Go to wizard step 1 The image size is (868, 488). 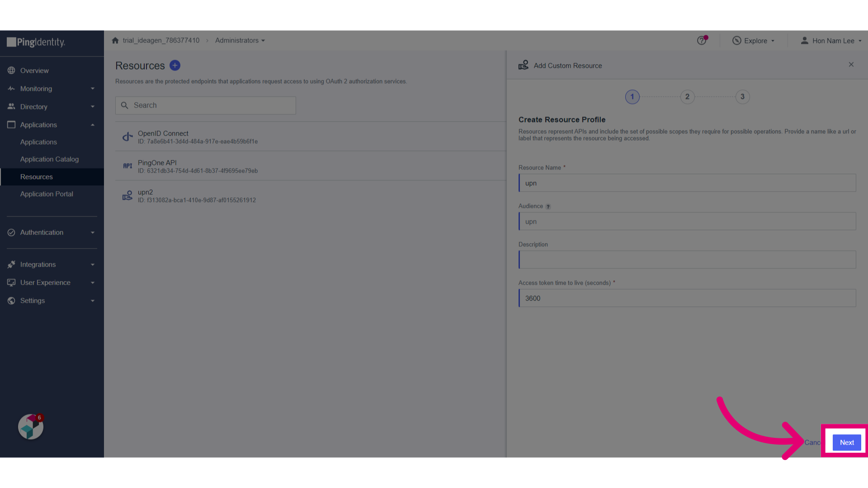click(x=632, y=97)
